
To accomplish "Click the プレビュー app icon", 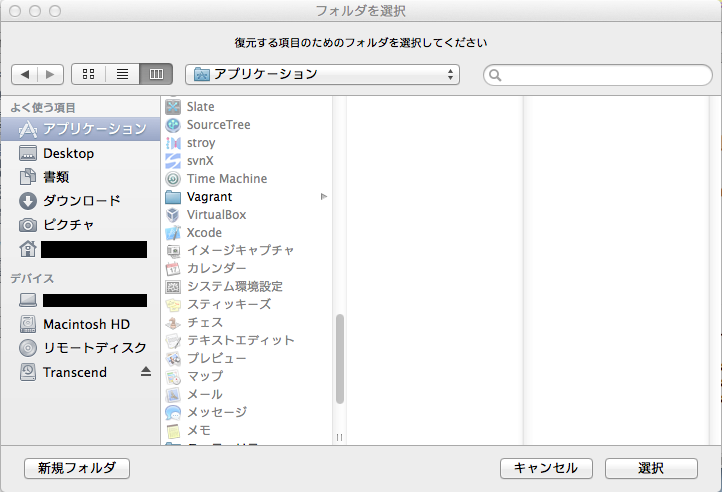I will tap(173, 358).
